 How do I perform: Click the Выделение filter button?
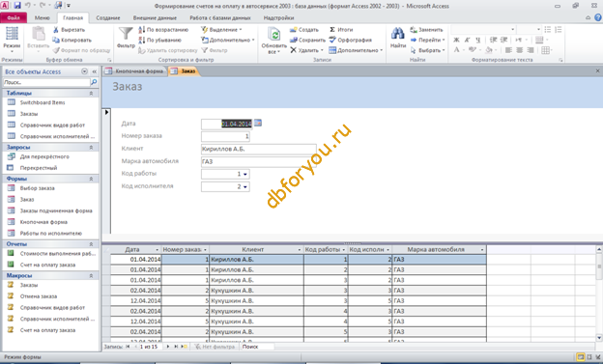coord(222,30)
